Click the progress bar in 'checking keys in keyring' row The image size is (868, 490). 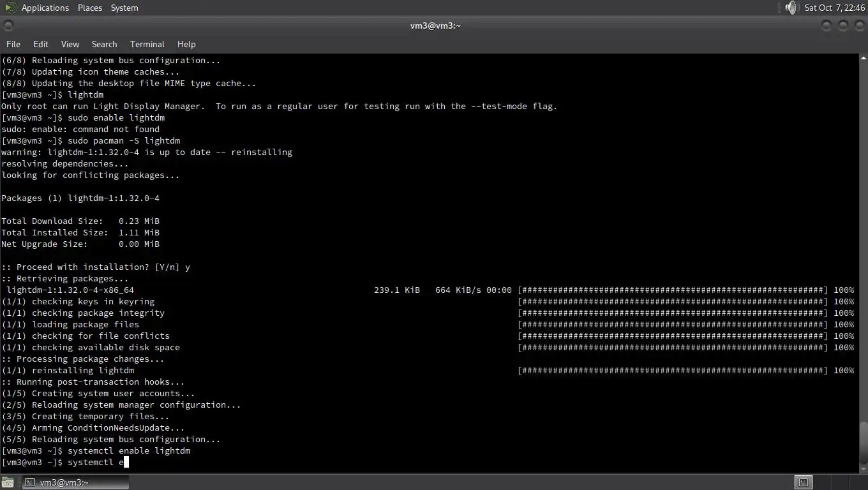[x=673, y=301]
